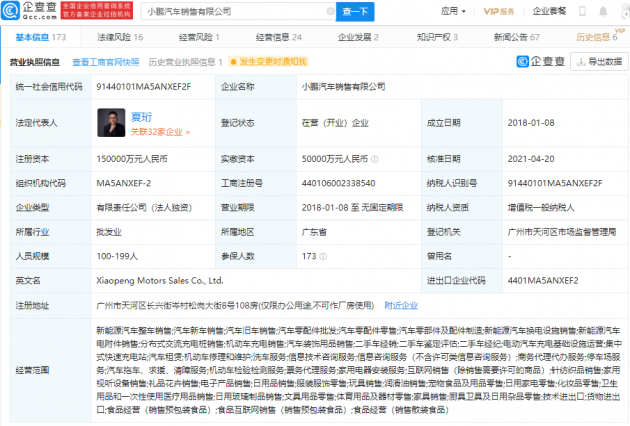Select company type 有限责任公司 (法人独资)
The width and height of the screenshot is (630, 426).
click(144, 208)
